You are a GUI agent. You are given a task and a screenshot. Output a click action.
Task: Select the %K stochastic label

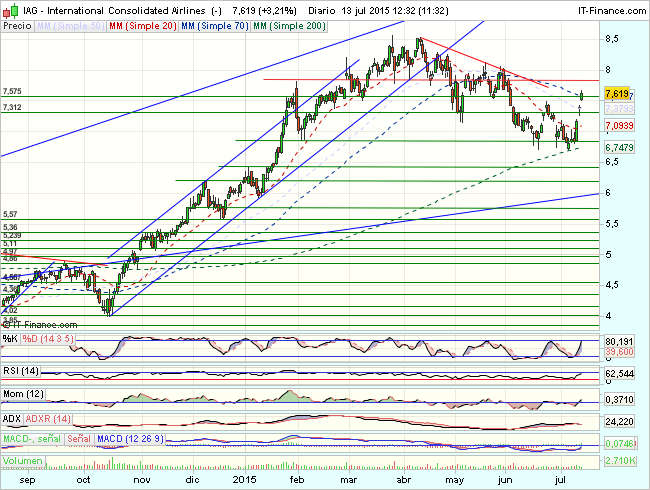[10, 339]
